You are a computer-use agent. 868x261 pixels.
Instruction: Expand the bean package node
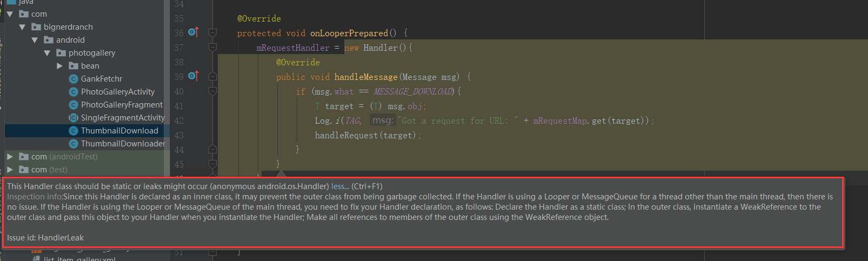pos(59,66)
